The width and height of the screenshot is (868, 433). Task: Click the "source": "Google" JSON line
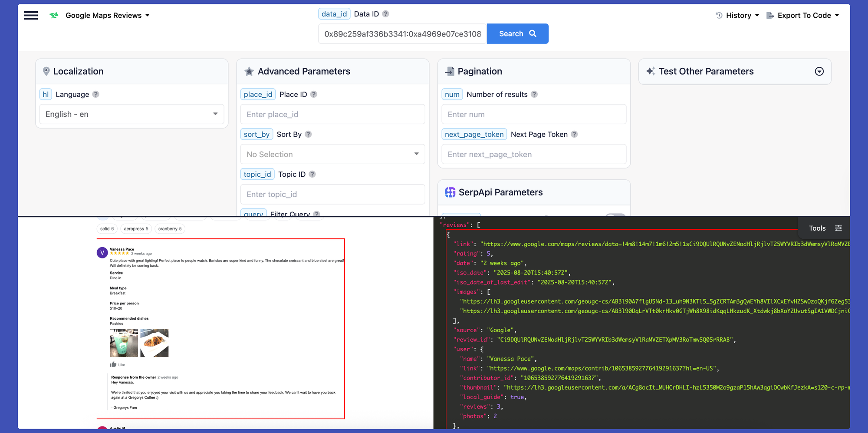point(485,330)
